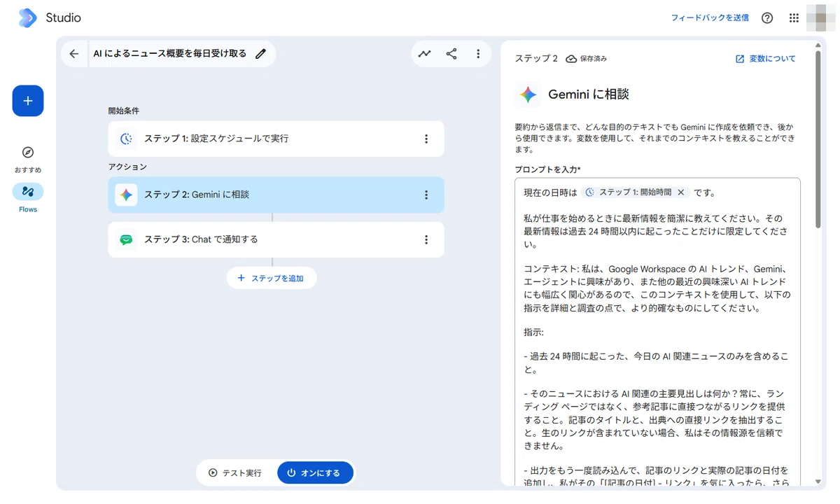Click the アクション label
Screen dimensions: 840x504
127,167
